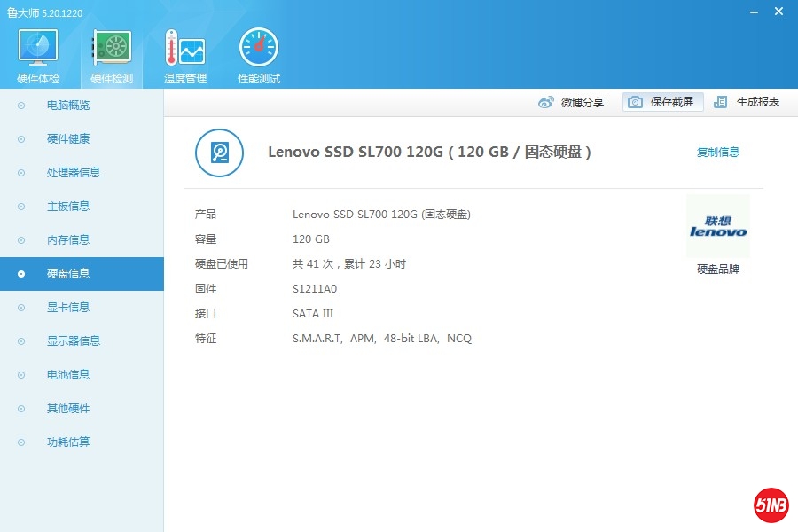Click the Weibo share icon
The height and width of the screenshot is (532, 798).
coord(546,102)
